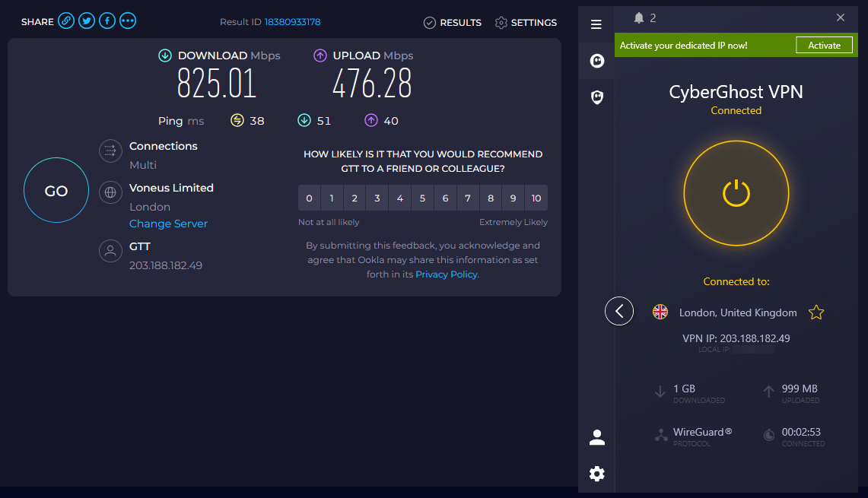This screenshot has height=498, width=868.
Task: Start the test with GO button
Action: (x=56, y=190)
